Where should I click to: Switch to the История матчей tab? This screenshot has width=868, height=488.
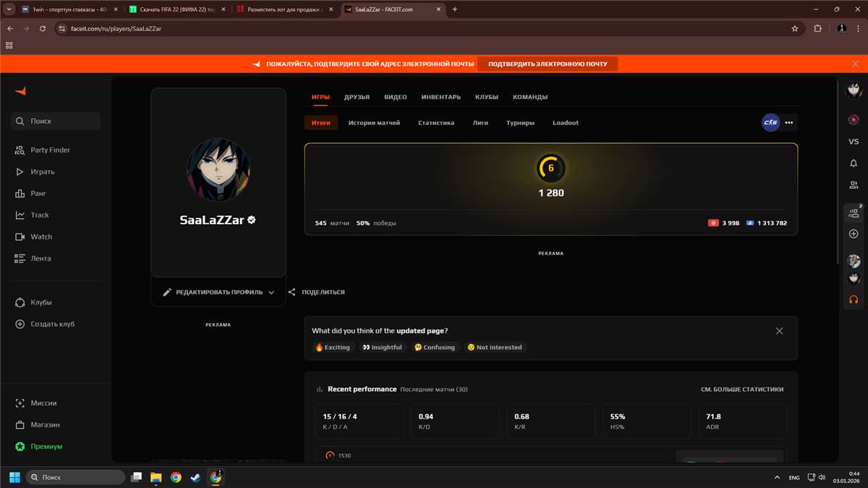[374, 123]
